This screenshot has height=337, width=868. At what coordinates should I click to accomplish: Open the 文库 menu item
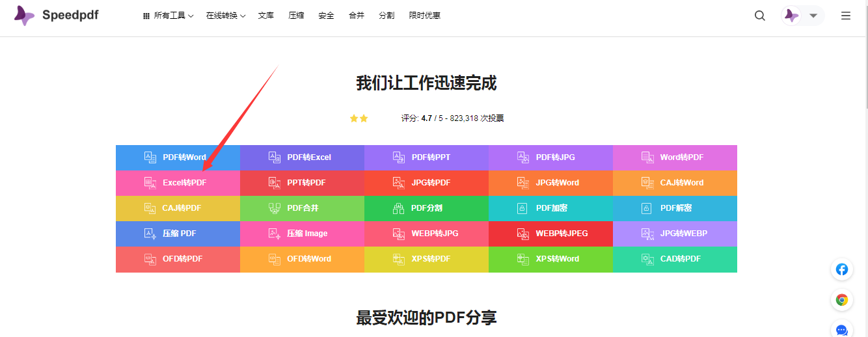click(x=266, y=16)
